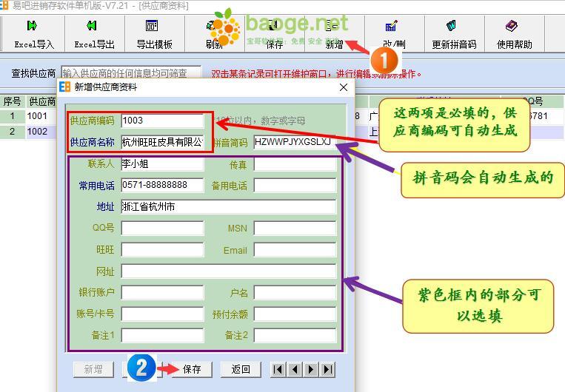Go to next record arrow button
Image resolution: width=565 pixels, height=392 pixels.
[311, 369]
